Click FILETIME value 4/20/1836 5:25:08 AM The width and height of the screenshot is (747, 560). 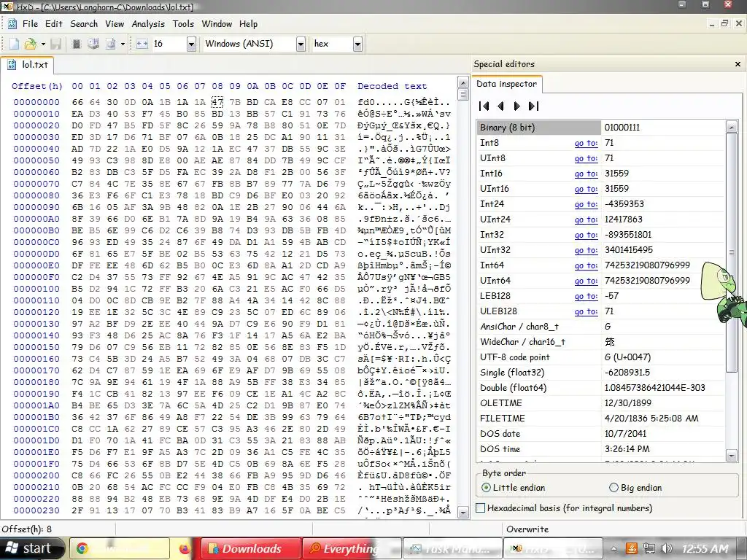651,419
